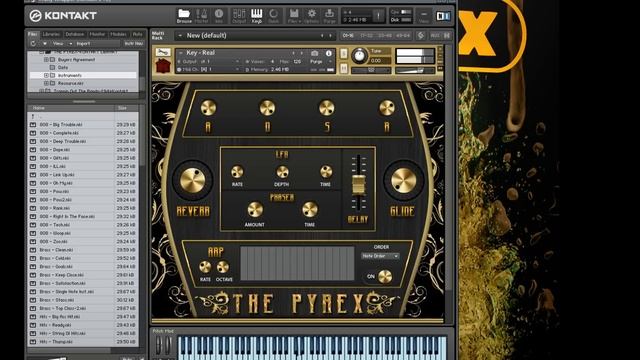Switch to the Modules tab

coord(119,34)
